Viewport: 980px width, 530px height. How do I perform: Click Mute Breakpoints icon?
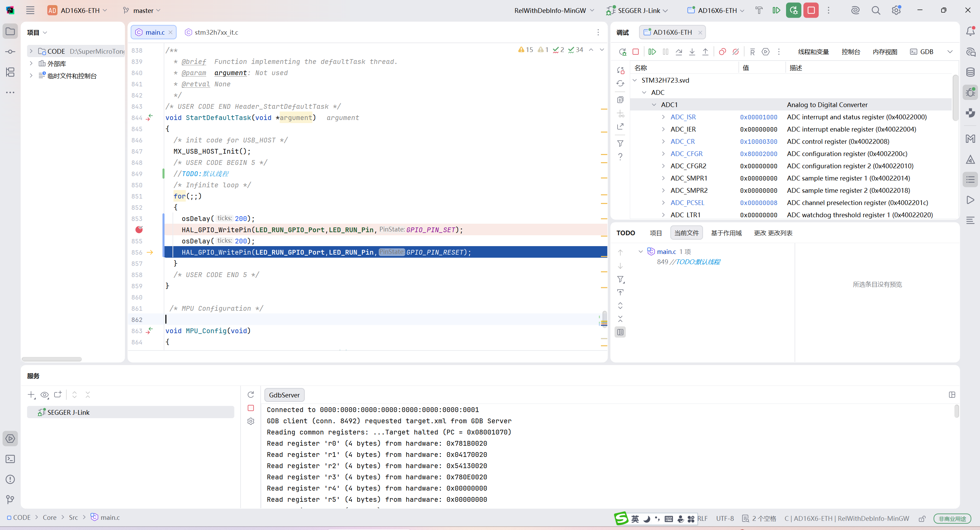[x=736, y=52]
